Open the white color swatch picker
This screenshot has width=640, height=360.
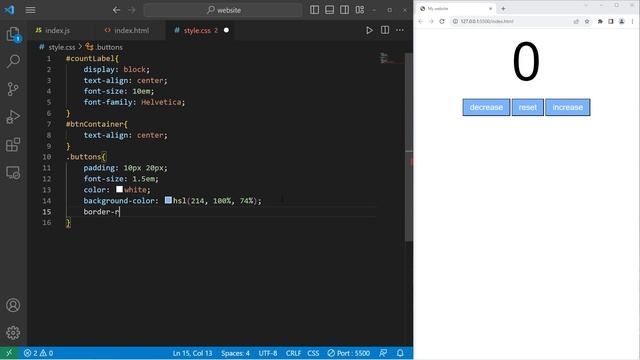119,189
